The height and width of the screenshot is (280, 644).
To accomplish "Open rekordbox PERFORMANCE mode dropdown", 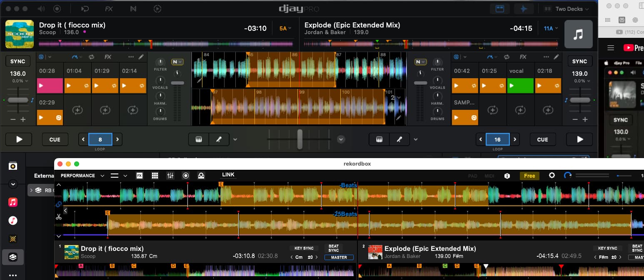I will (82, 176).
